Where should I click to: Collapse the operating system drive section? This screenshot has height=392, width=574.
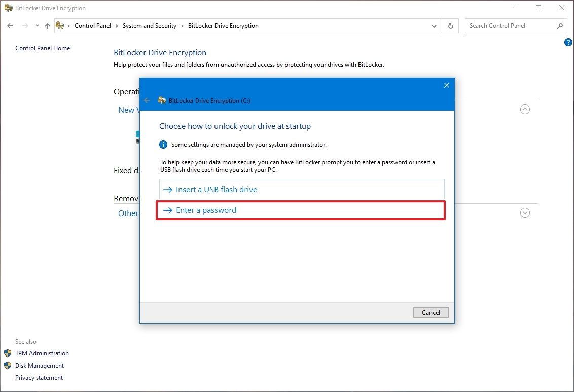(x=525, y=109)
